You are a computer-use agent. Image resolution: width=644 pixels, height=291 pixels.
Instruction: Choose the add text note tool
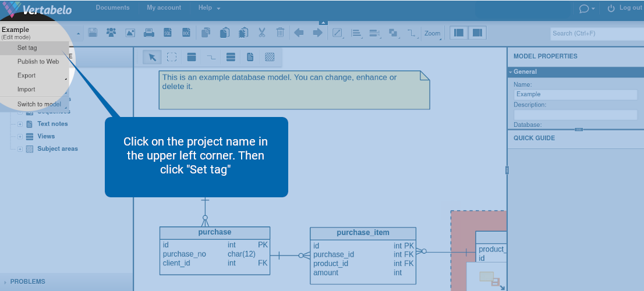tap(250, 57)
